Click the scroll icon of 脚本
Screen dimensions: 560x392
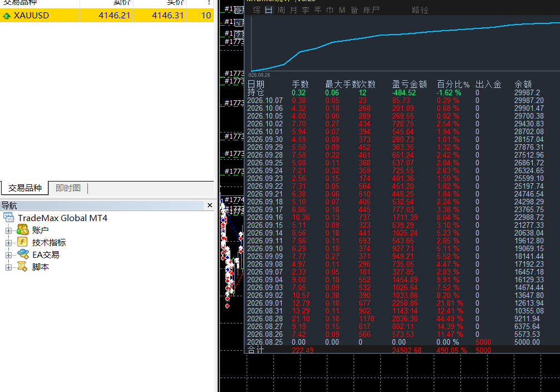point(22,267)
